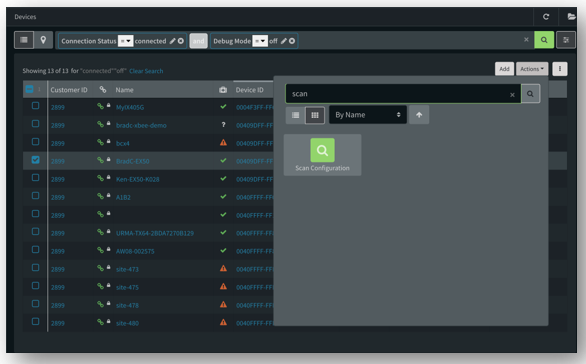Clear the whole filter bar with X
Screen dimensions: 586x364
point(526,40)
